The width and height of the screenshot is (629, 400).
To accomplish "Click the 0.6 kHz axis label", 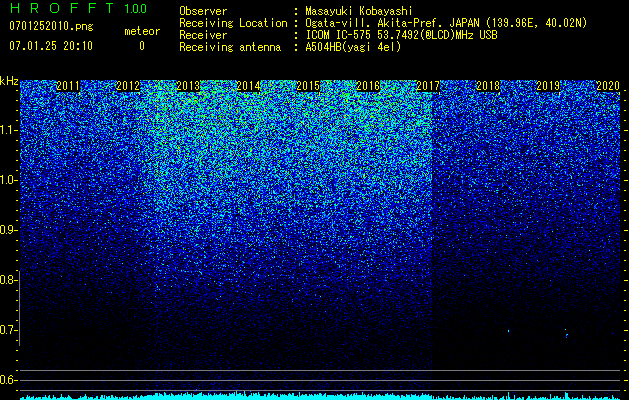I will coord(8,380).
